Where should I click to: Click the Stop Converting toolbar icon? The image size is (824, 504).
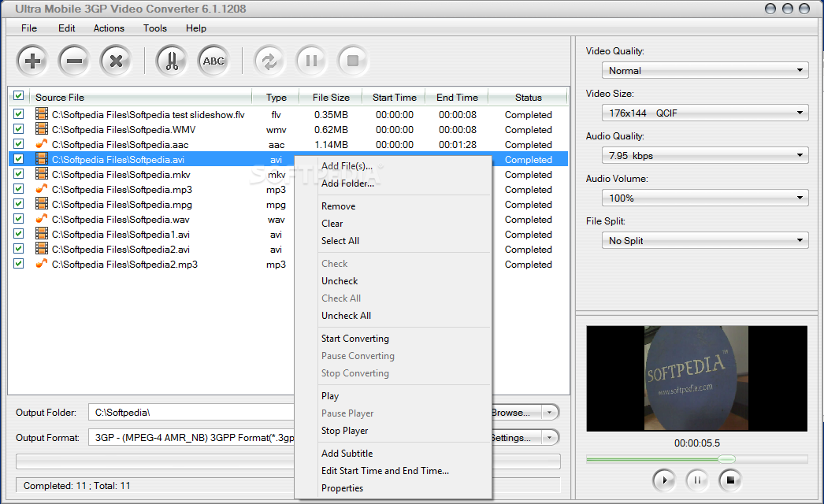pos(353,61)
